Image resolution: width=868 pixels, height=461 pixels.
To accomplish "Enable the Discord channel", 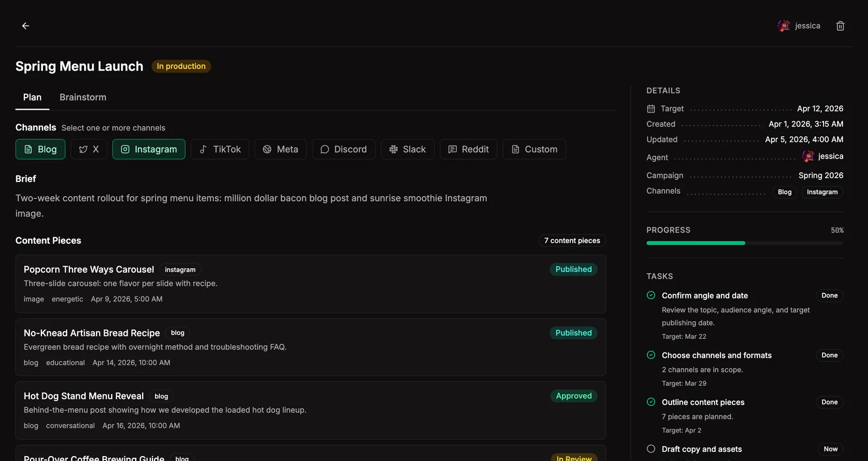I will tap(343, 149).
